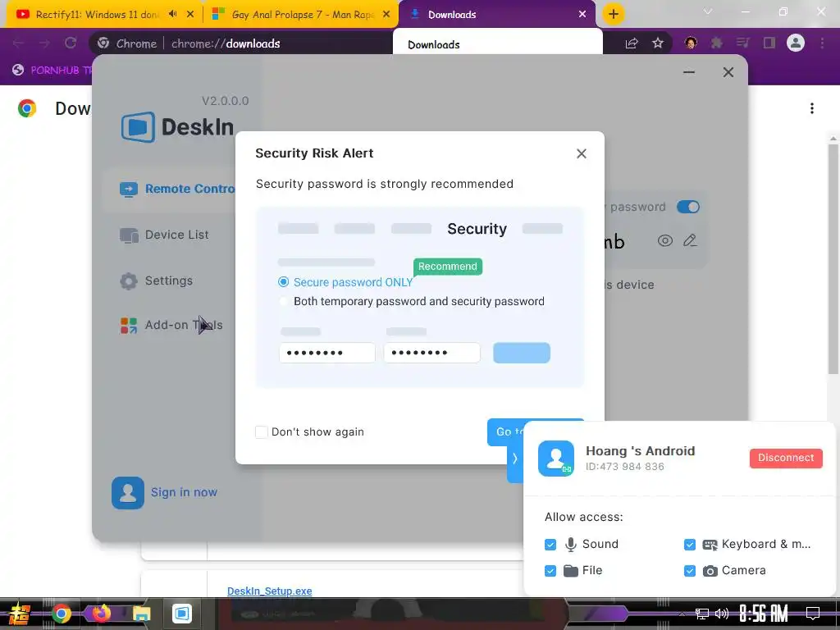Image resolution: width=840 pixels, height=630 pixels.
Task: Open the Chrome extensions puzzle icon
Action: coord(717,43)
